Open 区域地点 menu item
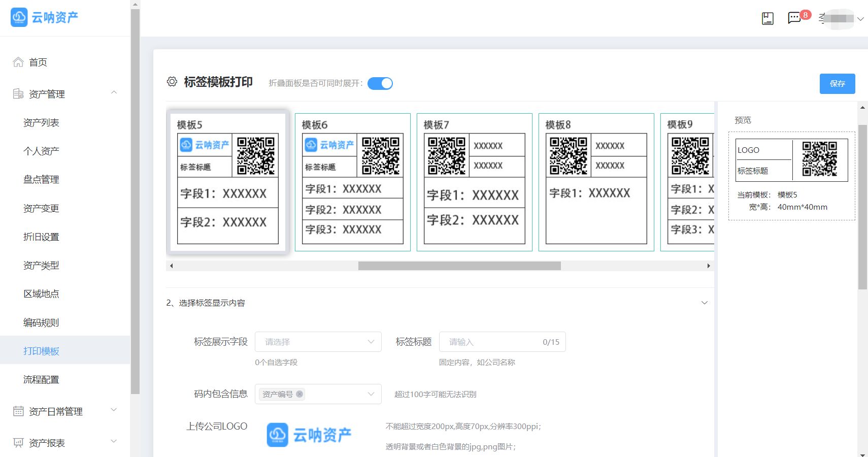Viewport: 868px width, 457px height. coord(65,293)
